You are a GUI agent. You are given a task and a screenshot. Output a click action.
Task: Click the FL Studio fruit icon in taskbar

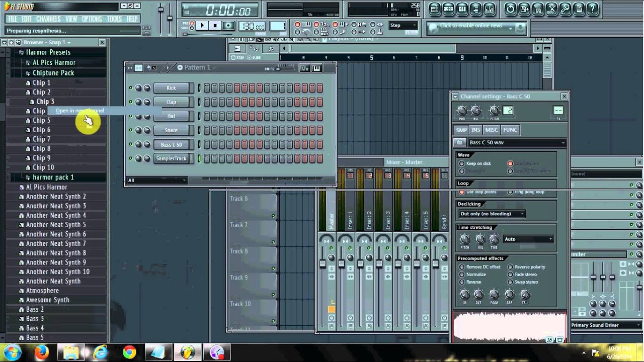click(188, 352)
